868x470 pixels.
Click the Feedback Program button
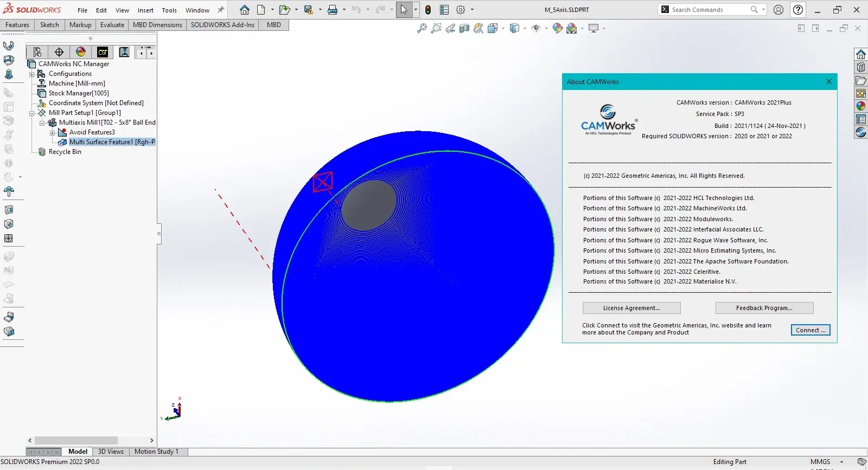click(x=764, y=308)
